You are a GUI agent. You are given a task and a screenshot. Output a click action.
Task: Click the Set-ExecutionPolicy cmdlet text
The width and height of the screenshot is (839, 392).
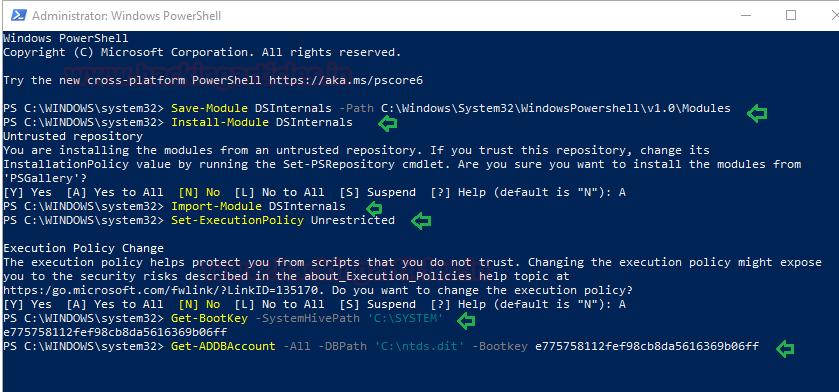click(x=237, y=220)
